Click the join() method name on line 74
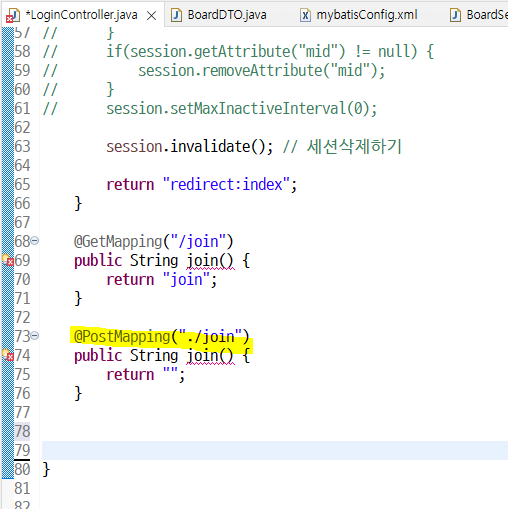Screen dimensions: 508x509 tap(210, 355)
